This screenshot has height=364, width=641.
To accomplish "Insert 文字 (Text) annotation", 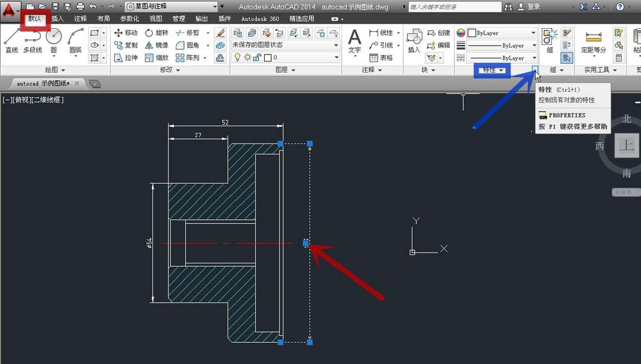I will coord(354,40).
